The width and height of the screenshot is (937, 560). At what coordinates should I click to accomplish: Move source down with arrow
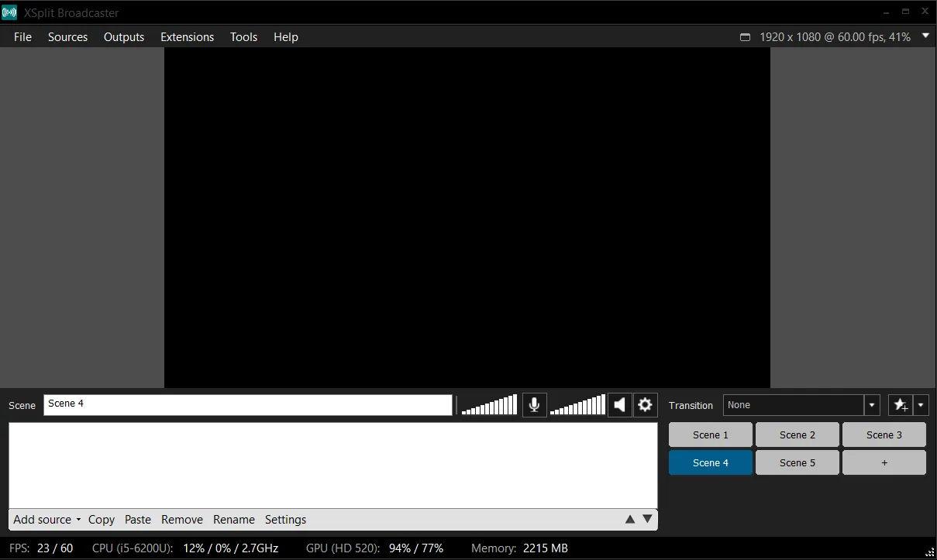[x=647, y=519]
